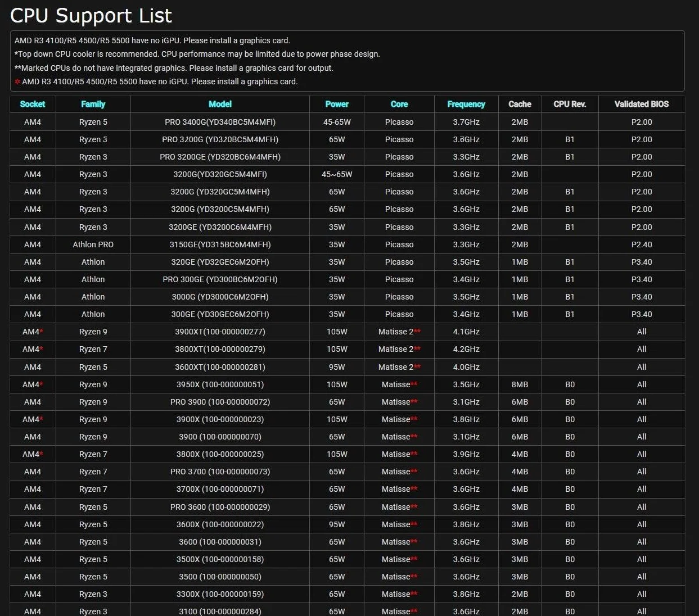Click P2.40 validated BIOS value
This screenshot has width=699, height=616.
[x=642, y=244]
